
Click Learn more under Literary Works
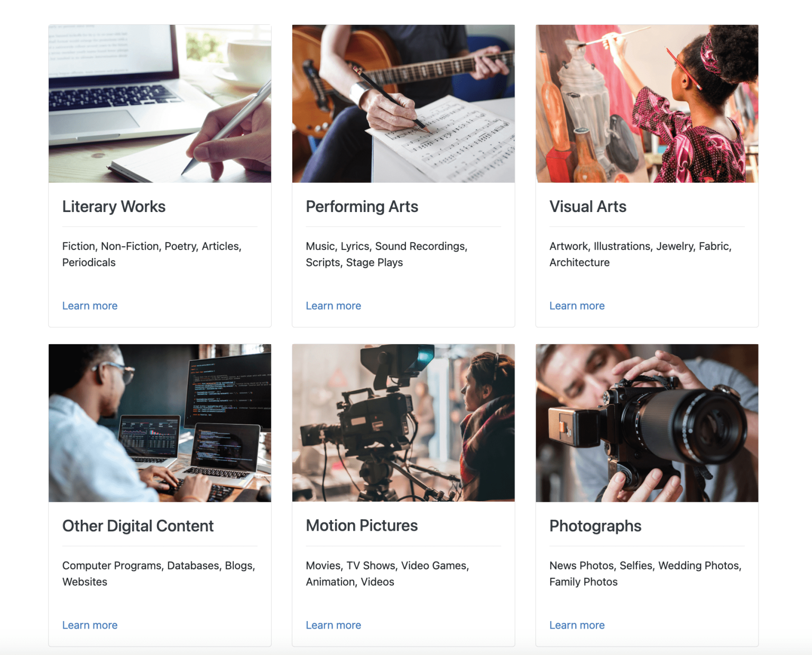click(x=90, y=306)
